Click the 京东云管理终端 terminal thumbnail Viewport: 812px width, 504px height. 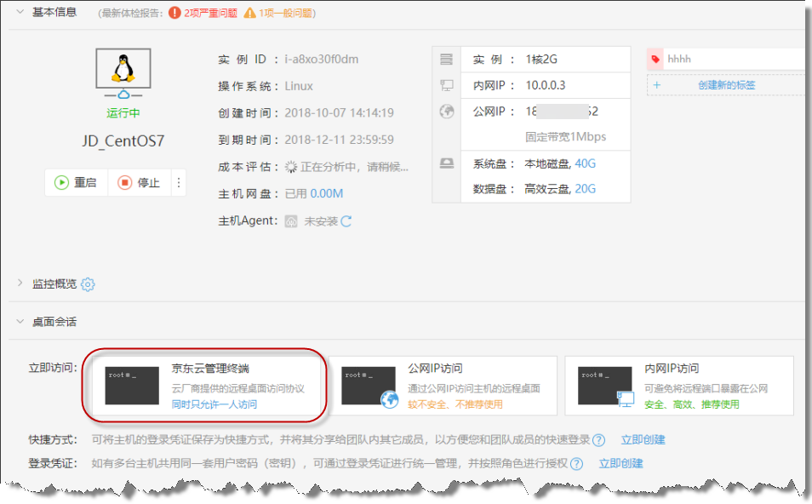132,386
